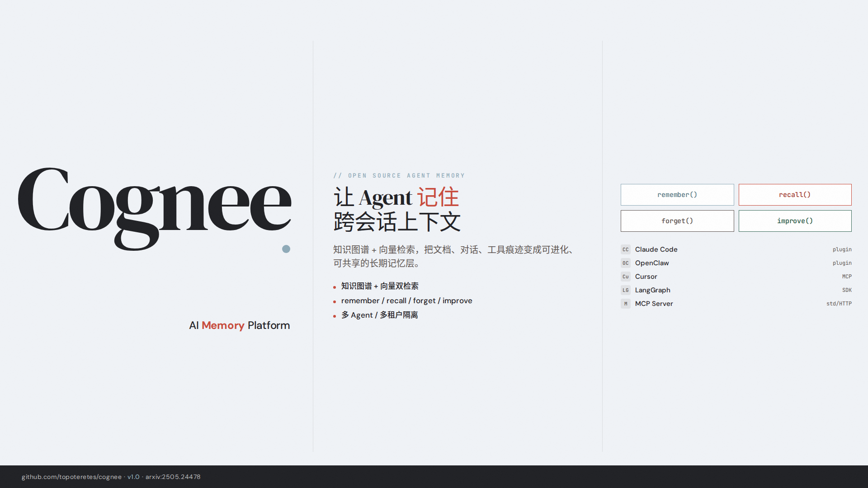868x488 pixels.
Task: Click the recall() button
Action: [795, 195]
